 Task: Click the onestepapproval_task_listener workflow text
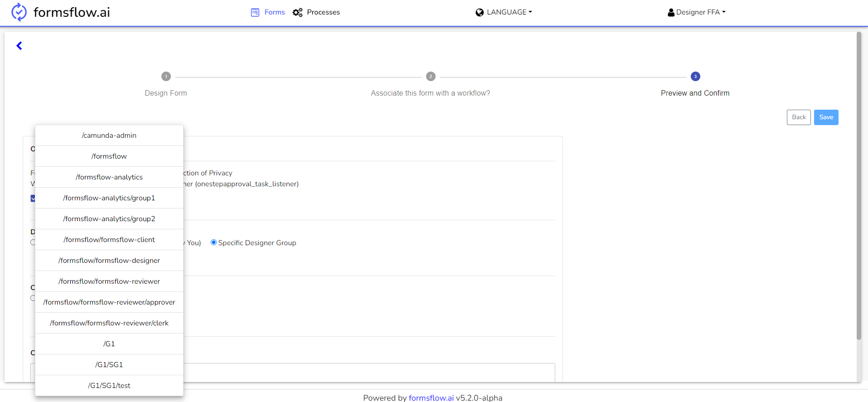[x=247, y=184]
